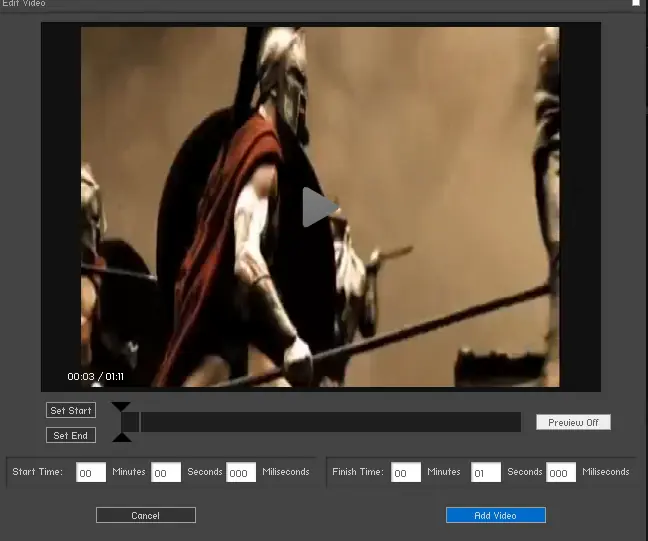Click the Set End button
Screen dimensions: 648x541
pos(71,435)
